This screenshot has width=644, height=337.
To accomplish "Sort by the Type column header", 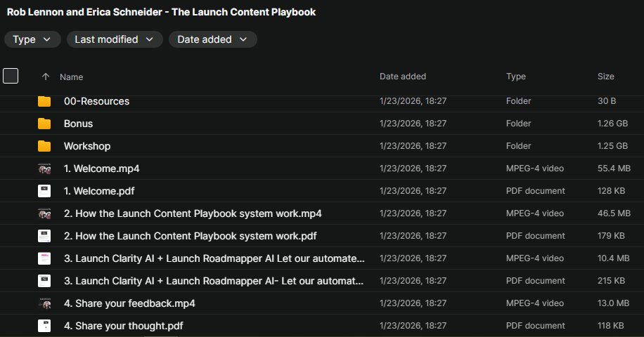I will tap(516, 77).
